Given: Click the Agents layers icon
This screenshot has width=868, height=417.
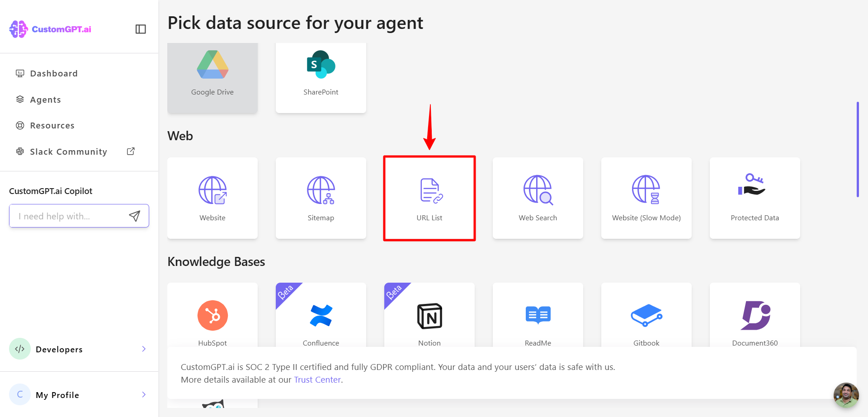Looking at the screenshot, I should (x=20, y=100).
